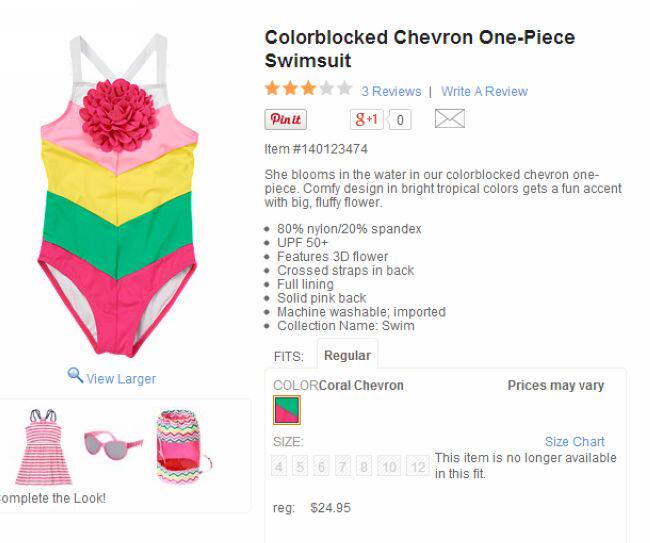The width and height of the screenshot is (650, 543).
Task: Click the third orange rating star
Action: click(x=308, y=88)
